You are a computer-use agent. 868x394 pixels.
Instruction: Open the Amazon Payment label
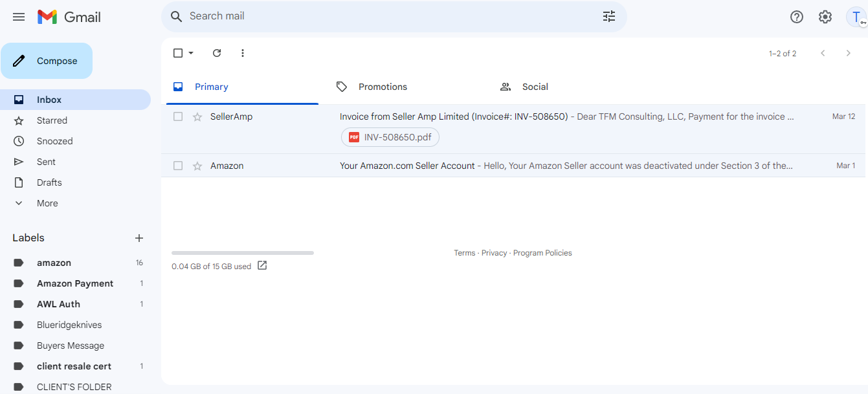(x=75, y=283)
